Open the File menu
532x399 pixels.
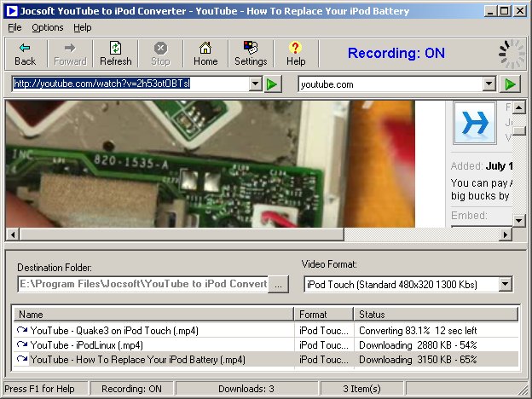pos(14,27)
